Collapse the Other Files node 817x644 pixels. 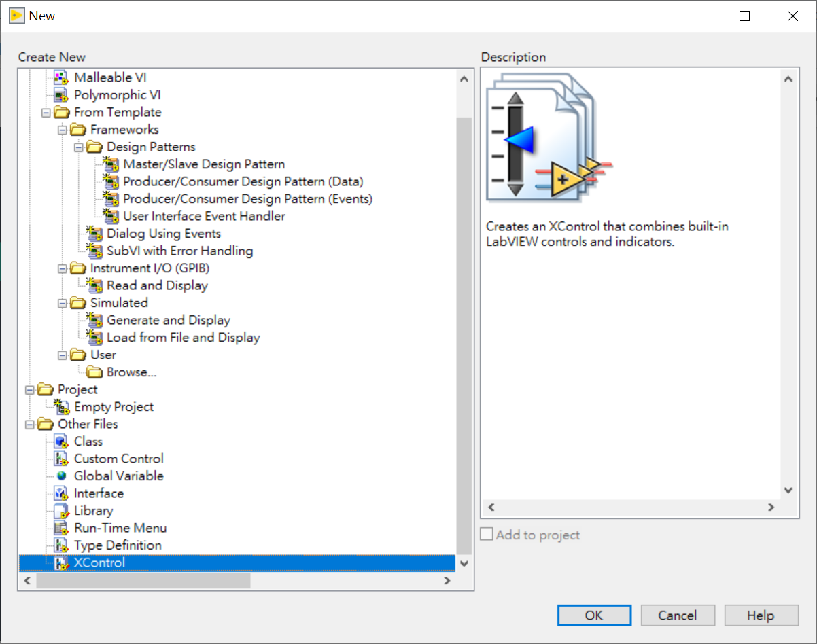coord(29,424)
